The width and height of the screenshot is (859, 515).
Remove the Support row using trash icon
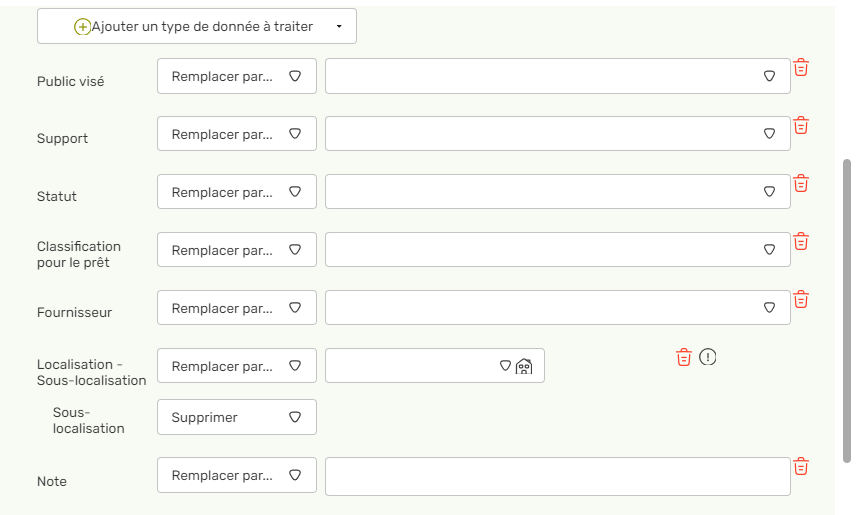click(801, 125)
